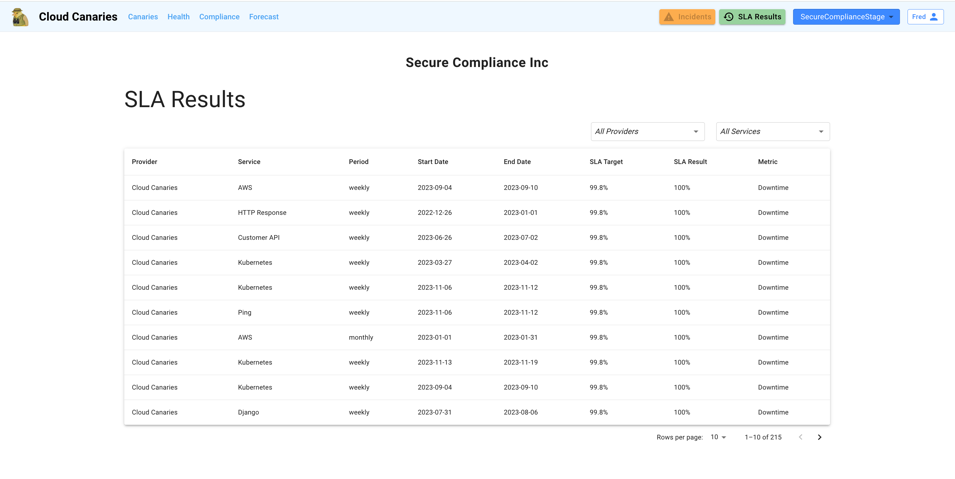Click the monthly period cell
The height and width of the screenshot is (479, 955).
point(361,338)
